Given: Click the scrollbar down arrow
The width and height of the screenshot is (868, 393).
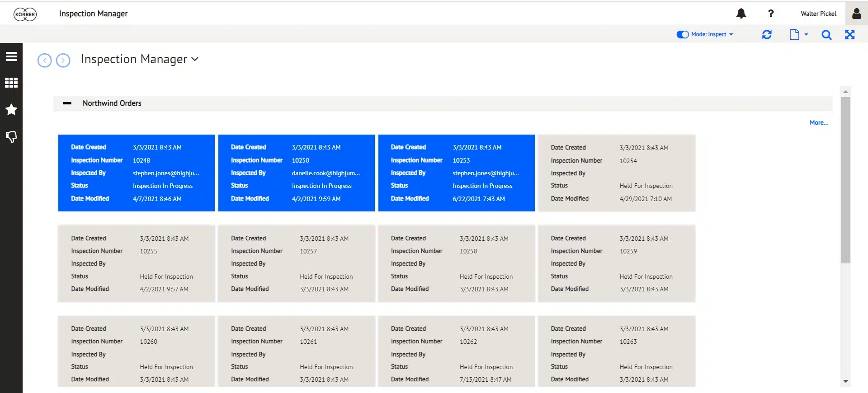Looking at the screenshot, I should (x=845, y=381).
